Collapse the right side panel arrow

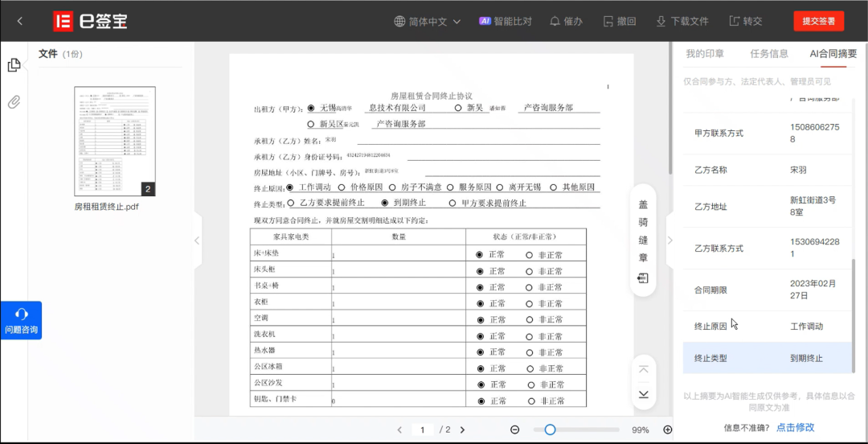coord(670,240)
